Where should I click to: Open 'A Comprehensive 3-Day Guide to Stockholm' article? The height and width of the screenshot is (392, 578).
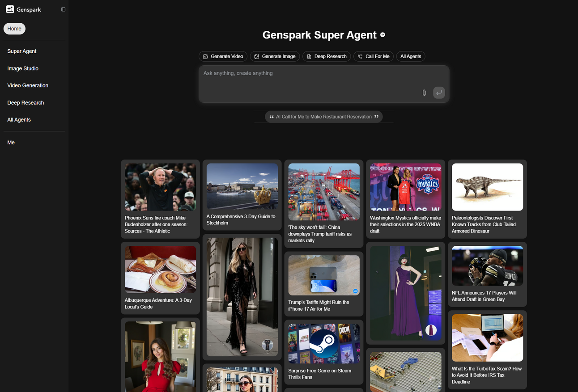241,220
